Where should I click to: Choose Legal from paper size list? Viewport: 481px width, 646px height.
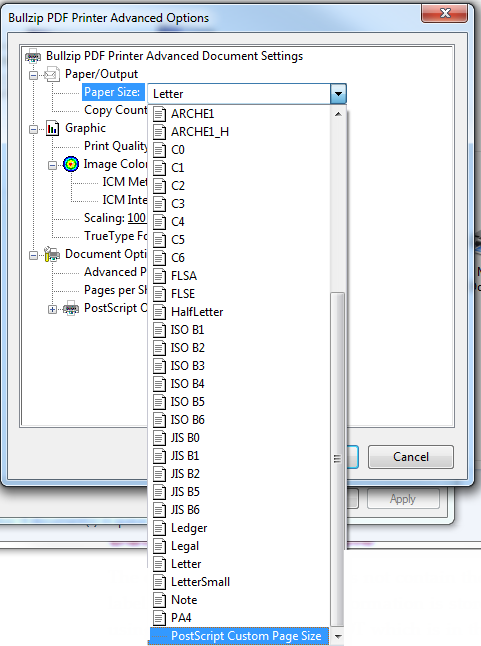[239, 546]
